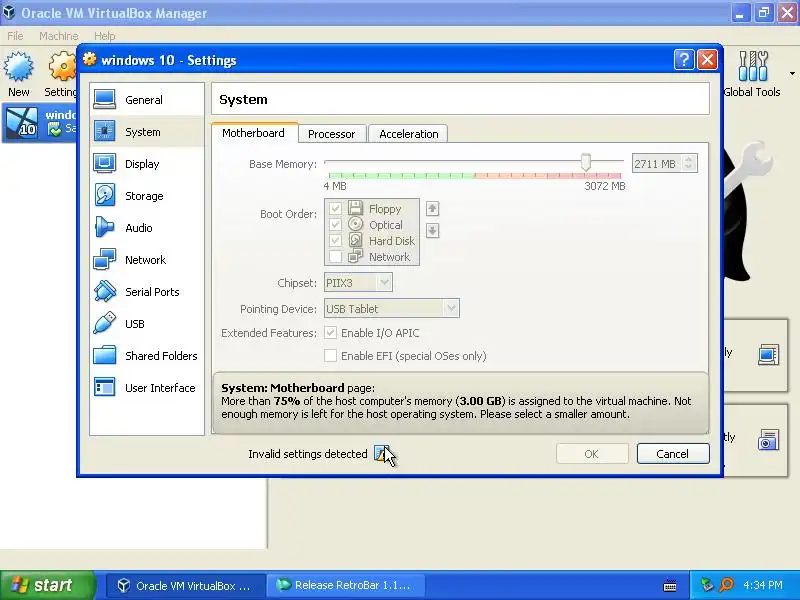Toggle the Hard Disk boot checkbox
Screen dimensions: 800x600
(335, 240)
